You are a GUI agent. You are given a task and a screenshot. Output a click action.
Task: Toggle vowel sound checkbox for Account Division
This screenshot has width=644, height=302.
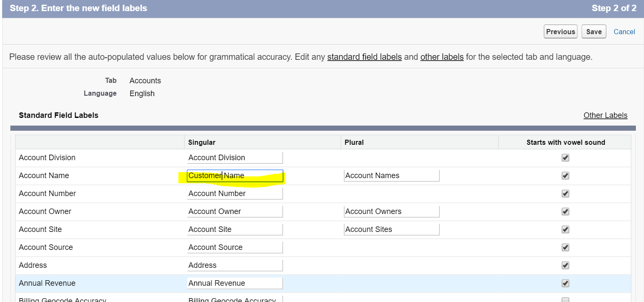[565, 158]
